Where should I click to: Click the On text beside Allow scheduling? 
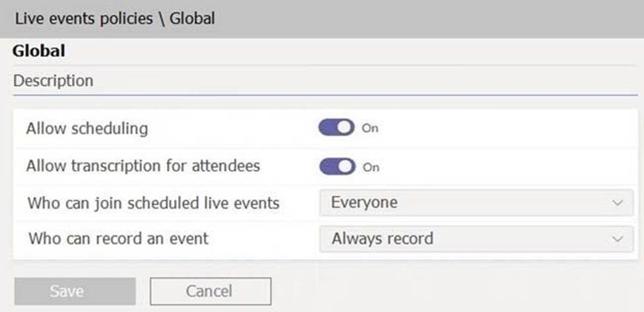370,129
